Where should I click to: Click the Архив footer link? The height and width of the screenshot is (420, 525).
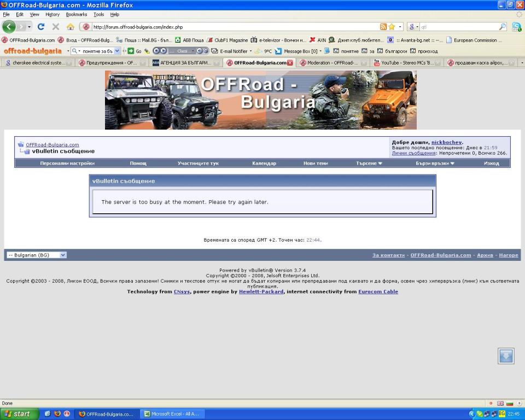pyautogui.click(x=485, y=255)
